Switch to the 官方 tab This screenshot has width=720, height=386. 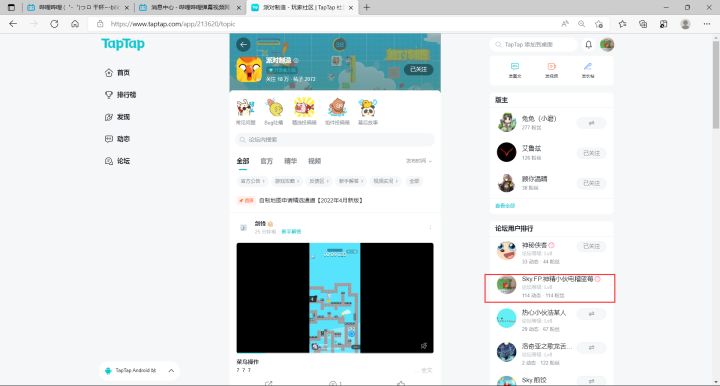pyautogui.click(x=266, y=161)
